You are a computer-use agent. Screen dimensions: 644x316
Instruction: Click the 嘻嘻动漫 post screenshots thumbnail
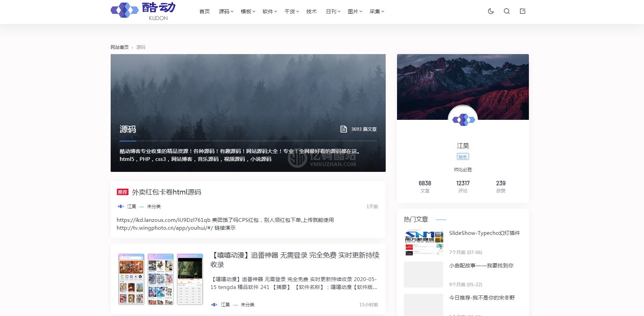[161, 279]
